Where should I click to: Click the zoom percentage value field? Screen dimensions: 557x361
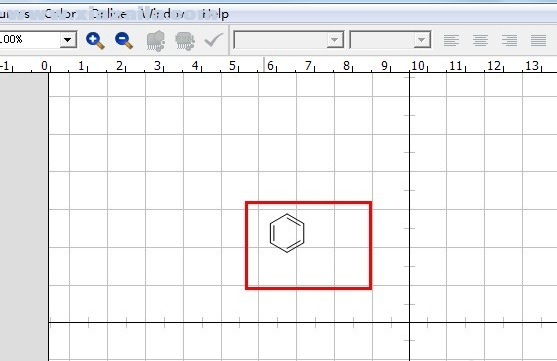coord(30,39)
